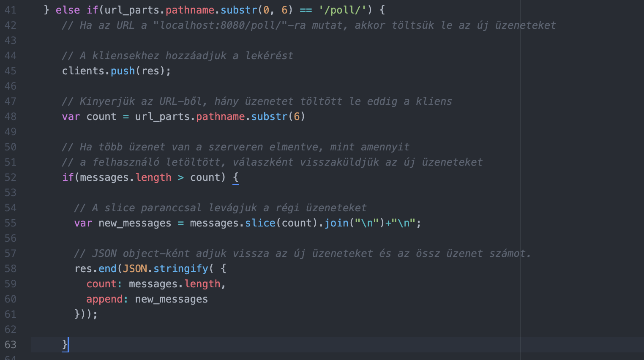Click line number 58 in the gutter
Viewport: 644px width, 360px height.
click(11, 269)
